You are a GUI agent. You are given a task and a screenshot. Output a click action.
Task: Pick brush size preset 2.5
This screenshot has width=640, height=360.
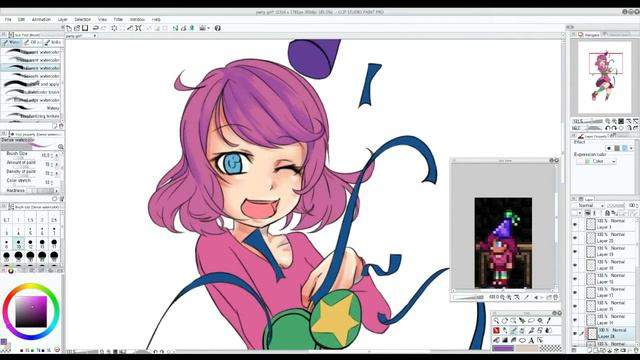click(54, 218)
